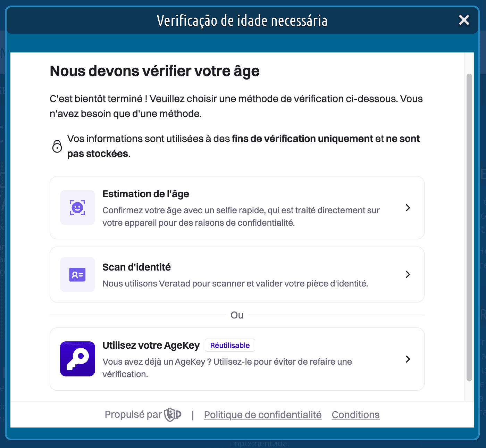Open the Utilisez votre AgeKey chevron
The image size is (486, 448).
(x=408, y=359)
